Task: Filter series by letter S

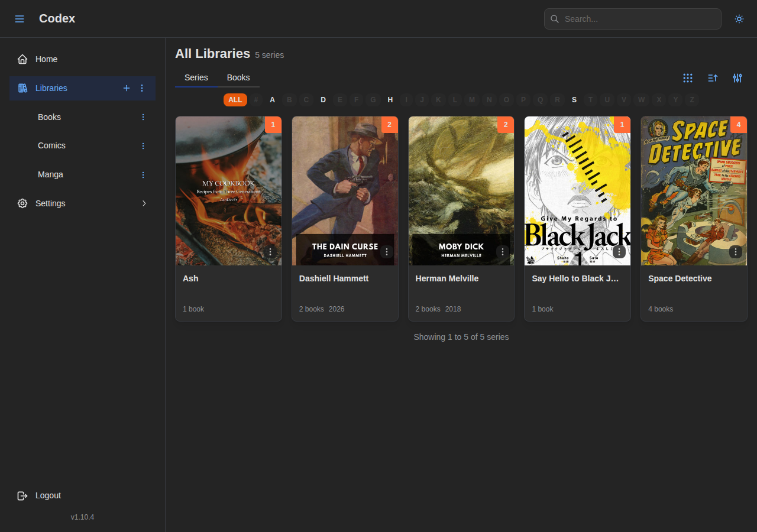Action: click(574, 99)
